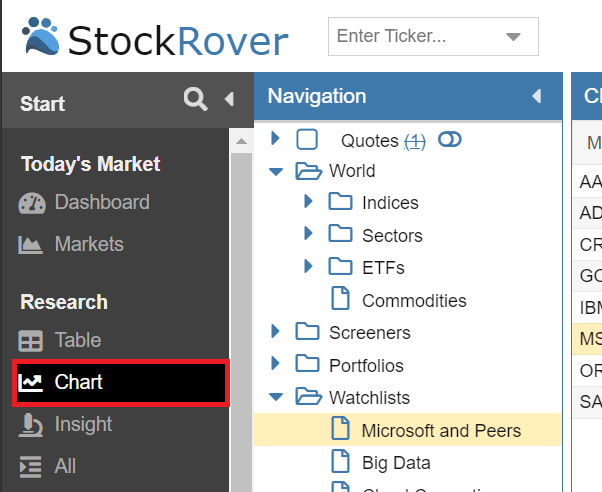This screenshot has width=602, height=492.
Task: Open the Enter Ticker dropdown arrow
Action: point(513,37)
